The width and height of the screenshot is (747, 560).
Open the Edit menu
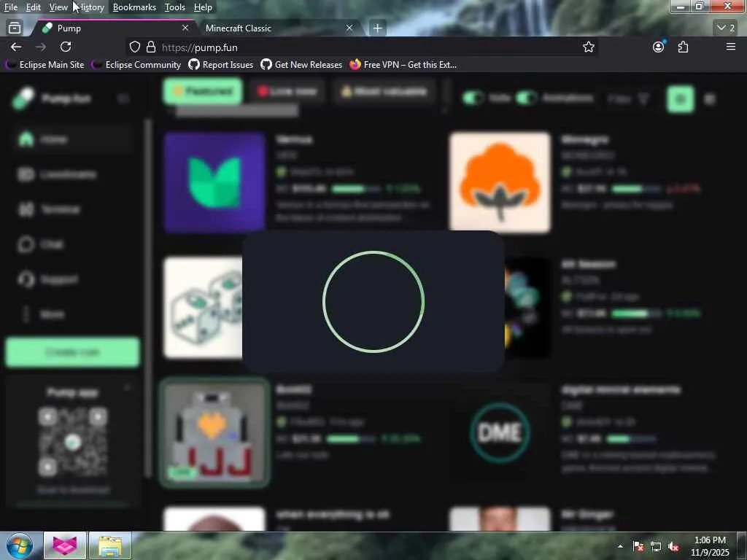34,7
